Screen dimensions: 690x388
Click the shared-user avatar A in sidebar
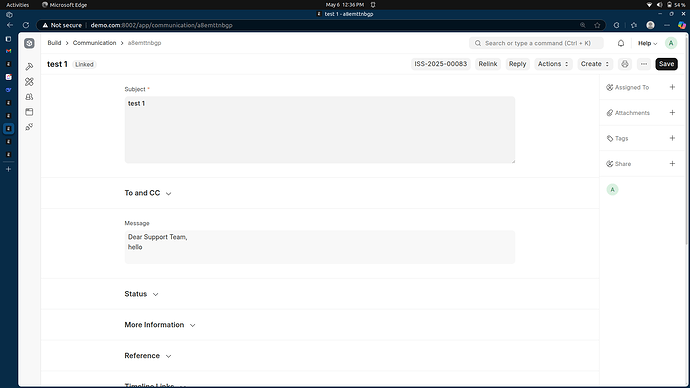612,190
